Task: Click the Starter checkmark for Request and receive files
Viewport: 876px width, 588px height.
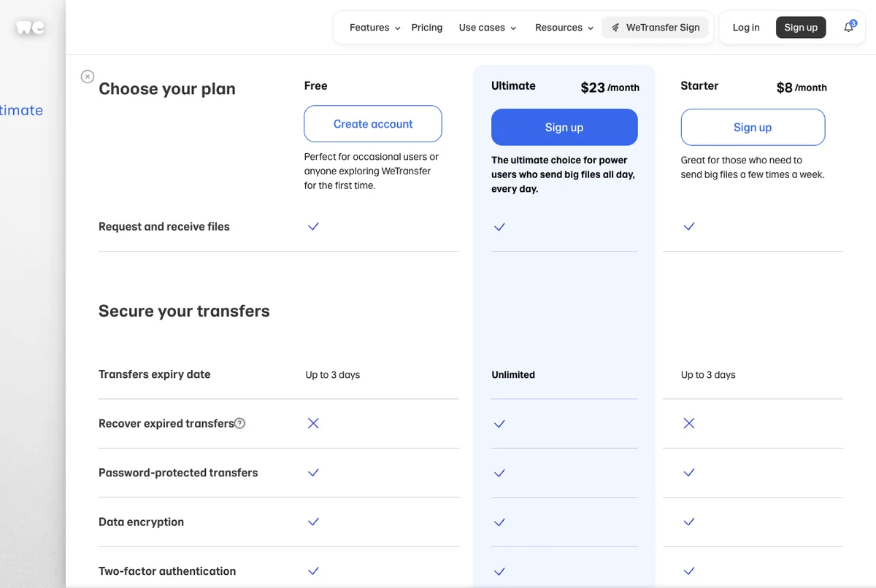Action: tap(688, 226)
